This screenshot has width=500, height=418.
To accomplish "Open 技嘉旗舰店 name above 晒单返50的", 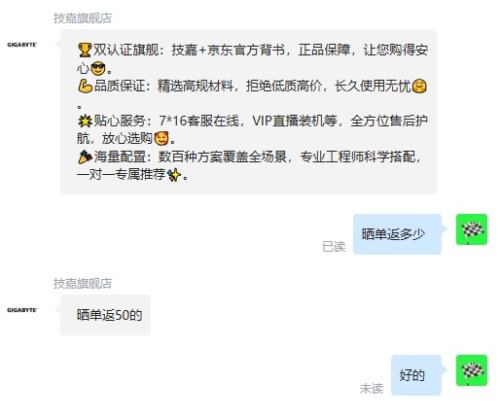I will tap(83, 283).
